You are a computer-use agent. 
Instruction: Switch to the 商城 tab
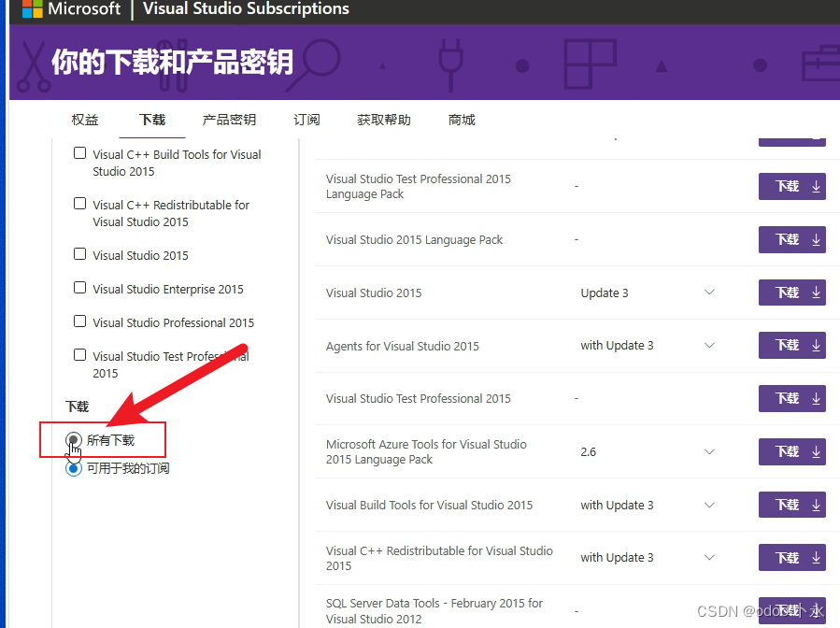coord(462,120)
